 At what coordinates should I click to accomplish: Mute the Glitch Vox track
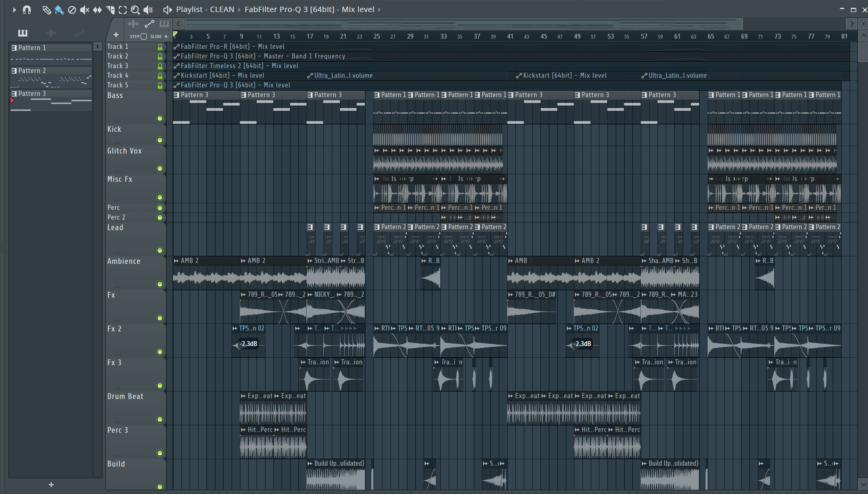160,169
